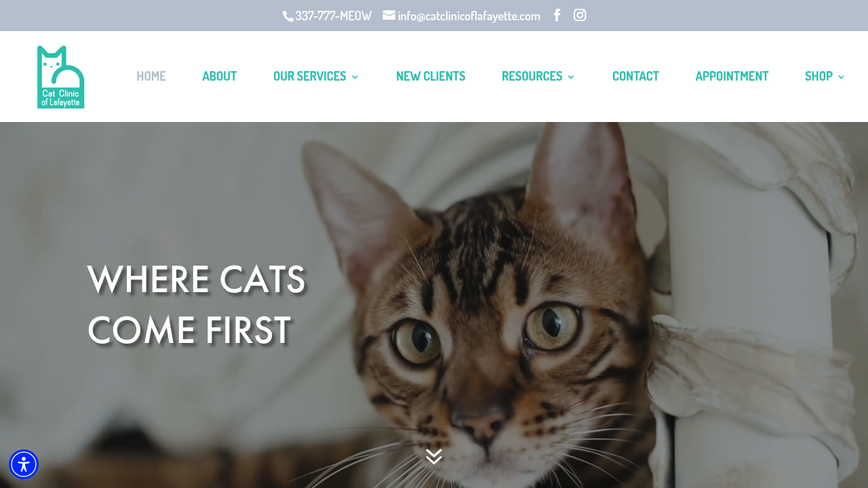Open the accessibility widget icon
Image resolution: width=868 pixels, height=488 pixels.
pos(24,464)
